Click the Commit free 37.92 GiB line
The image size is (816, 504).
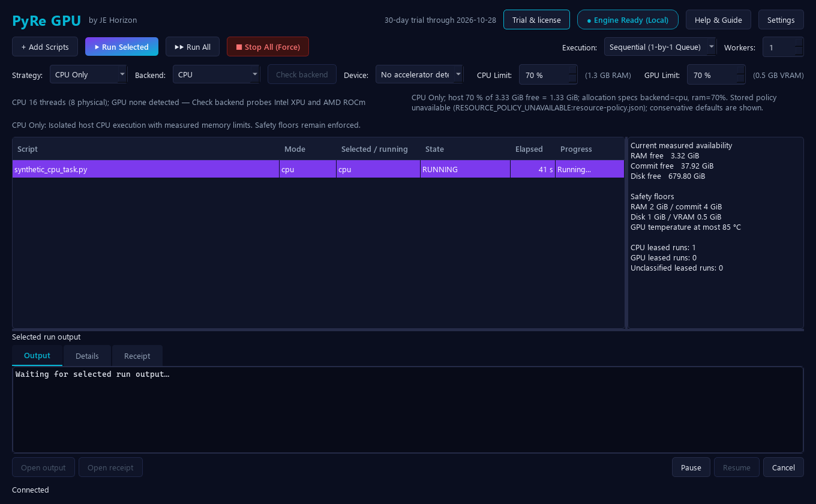672,166
